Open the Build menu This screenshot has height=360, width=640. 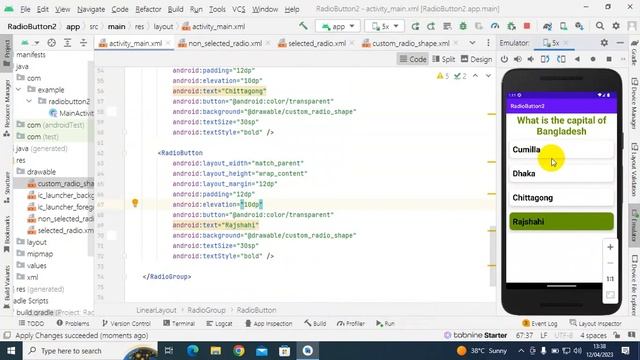(175, 9)
